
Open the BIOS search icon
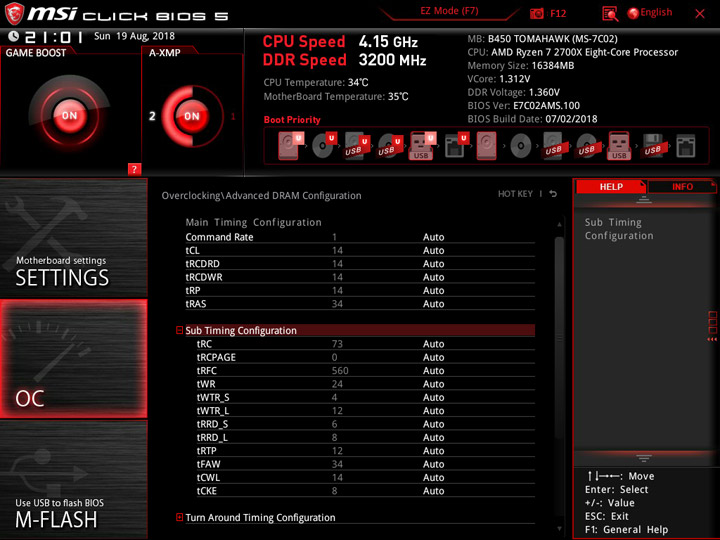pyautogui.click(x=610, y=14)
